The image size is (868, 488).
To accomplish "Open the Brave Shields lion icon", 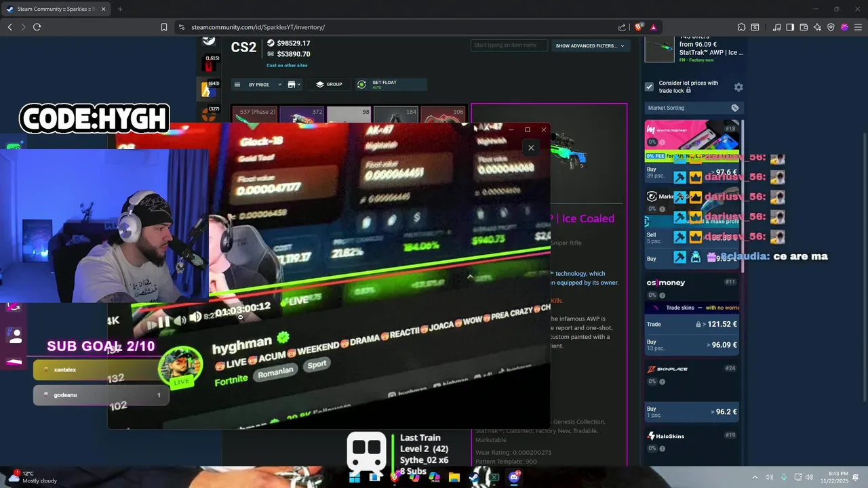I will pos(638,27).
